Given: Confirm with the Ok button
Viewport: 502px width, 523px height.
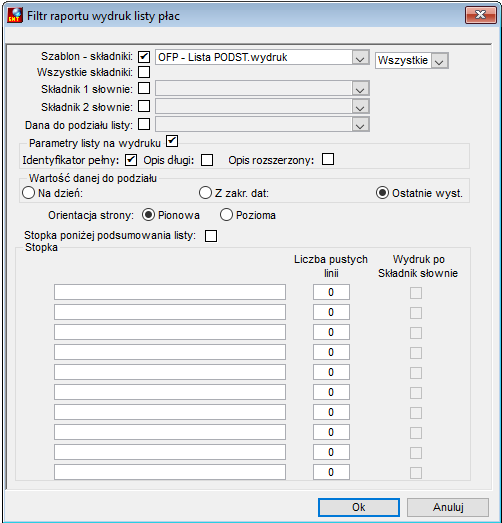Looking at the screenshot, I should pyautogui.click(x=359, y=507).
